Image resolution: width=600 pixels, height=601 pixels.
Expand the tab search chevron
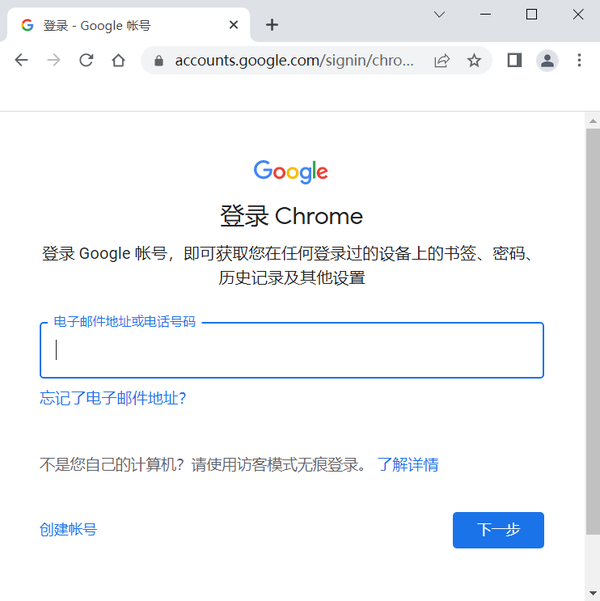439,14
